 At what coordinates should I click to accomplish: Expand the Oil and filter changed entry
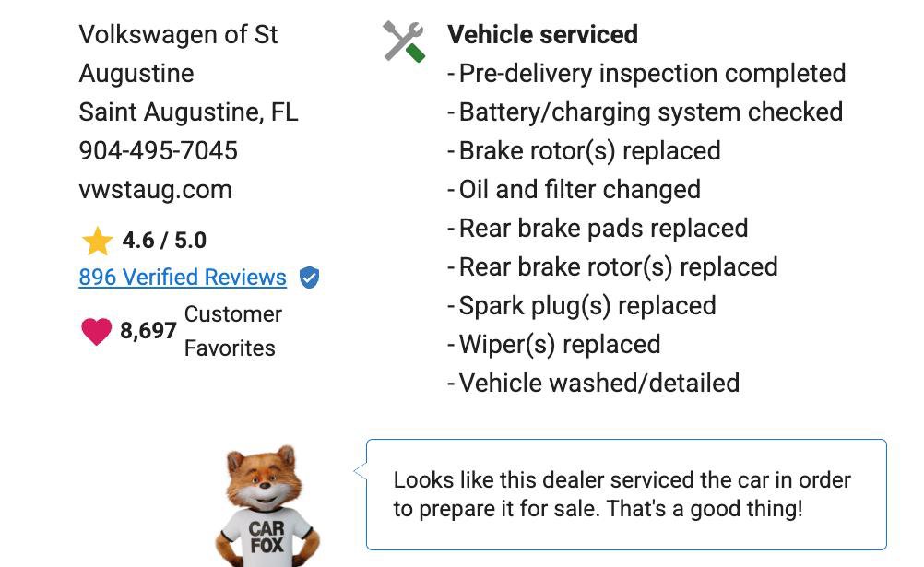(581, 189)
